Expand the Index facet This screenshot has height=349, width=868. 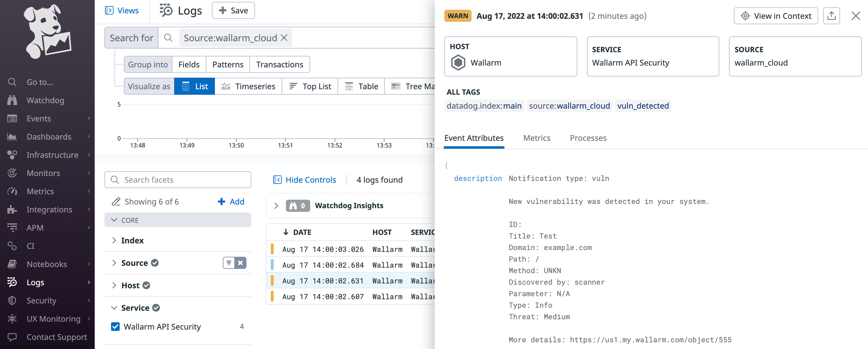pos(114,240)
